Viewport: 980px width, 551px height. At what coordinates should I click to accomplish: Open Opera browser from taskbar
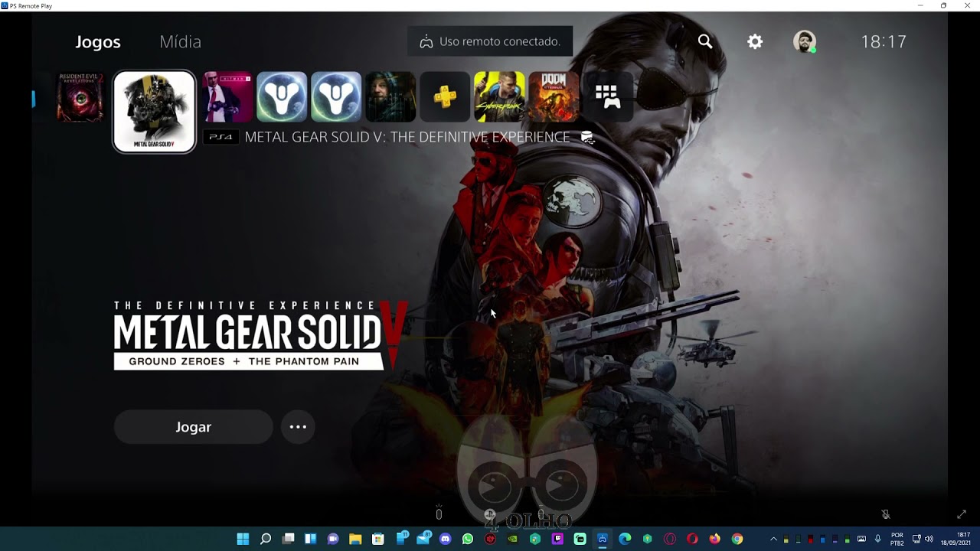pos(692,539)
